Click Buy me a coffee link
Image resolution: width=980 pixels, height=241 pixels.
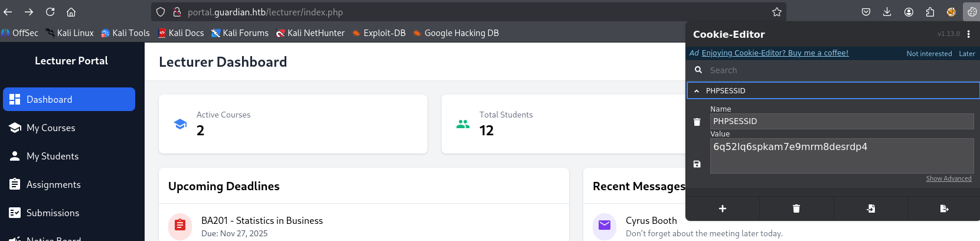[775, 53]
